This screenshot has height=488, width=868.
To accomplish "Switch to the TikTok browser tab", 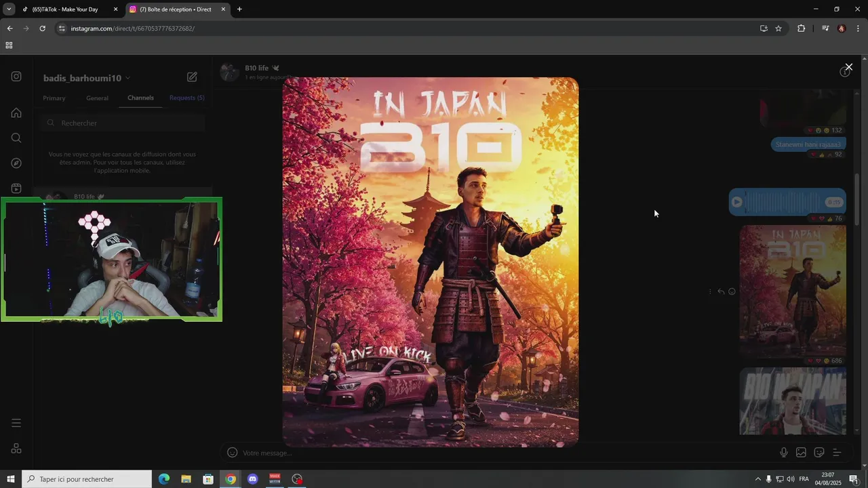I will click(70, 9).
